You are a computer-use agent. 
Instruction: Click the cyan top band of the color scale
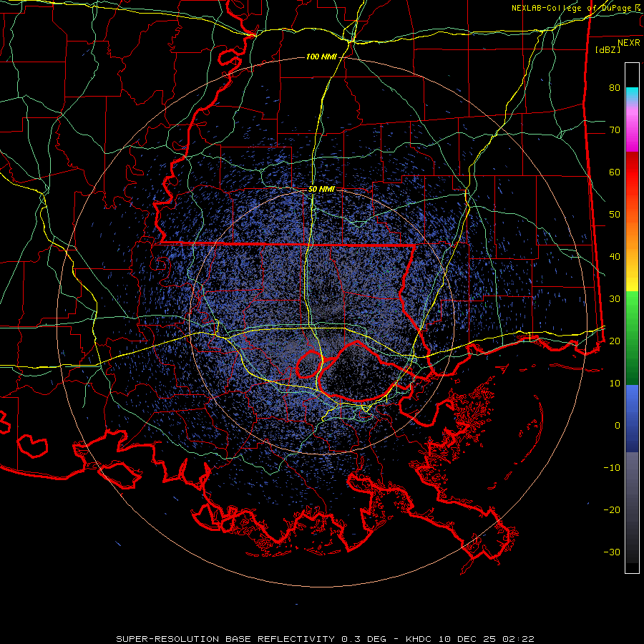coord(632,94)
